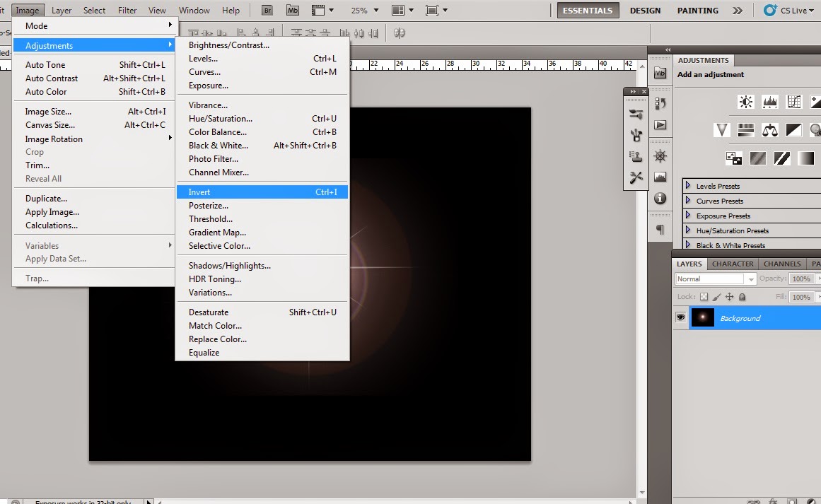Viewport: 821px width, 504px height.
Task: Expand Levels Presets list
Action: coord(688,186)
